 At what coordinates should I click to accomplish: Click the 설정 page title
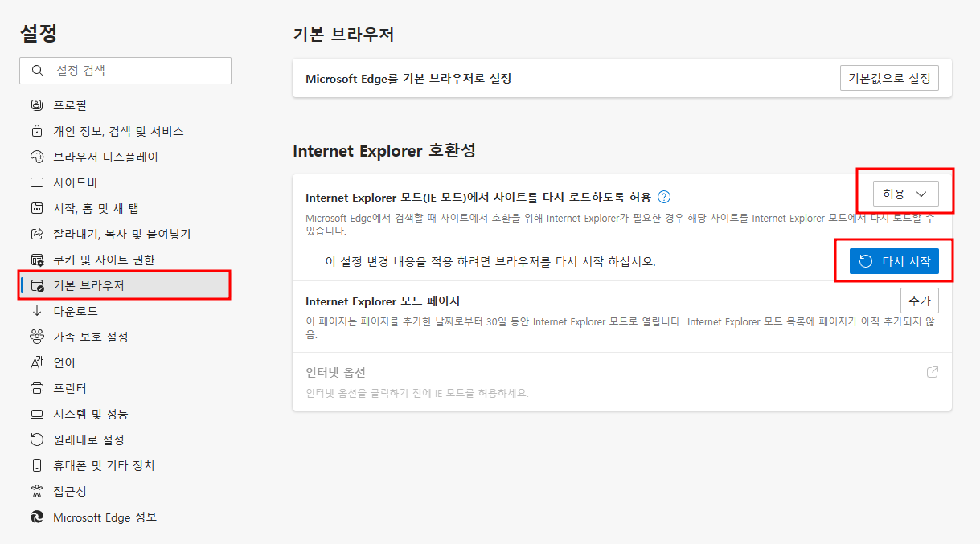pos(39,33)
